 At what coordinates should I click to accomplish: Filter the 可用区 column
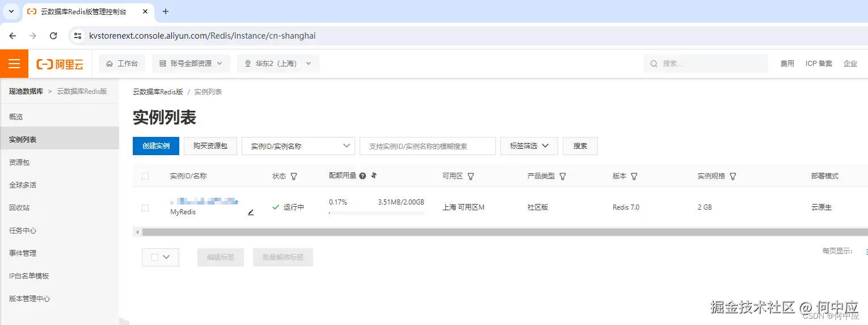pos(471,177)
